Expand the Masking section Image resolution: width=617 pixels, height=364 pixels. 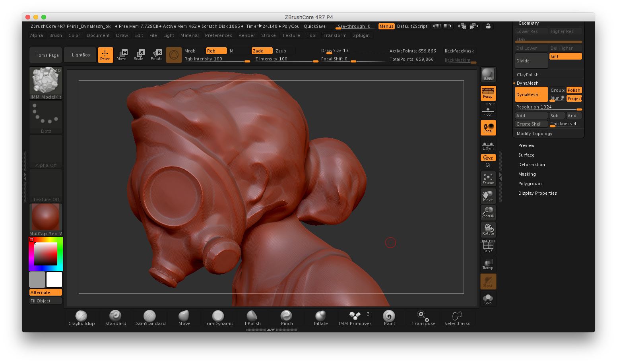pyautogui.click(x=527, y=174)
